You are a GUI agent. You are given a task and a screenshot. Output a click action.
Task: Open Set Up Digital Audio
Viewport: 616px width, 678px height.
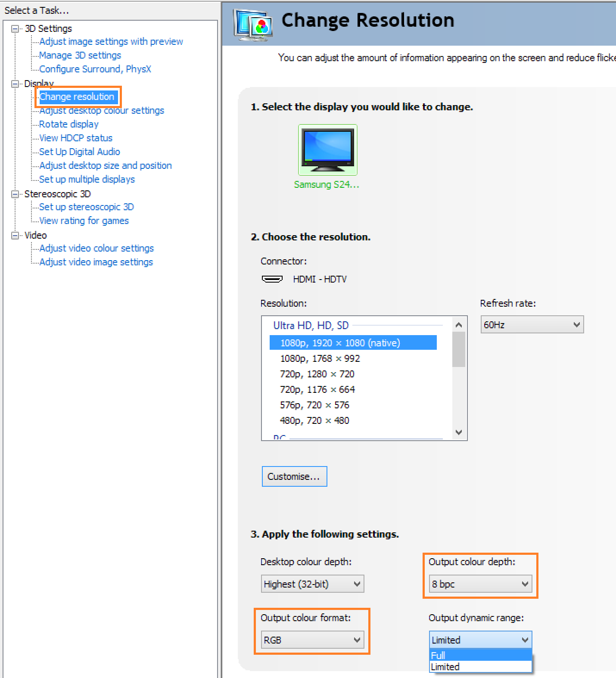[80, 152]
